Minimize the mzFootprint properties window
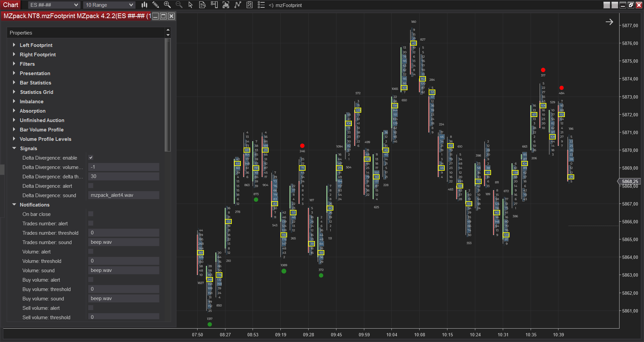 pos(155,16)
